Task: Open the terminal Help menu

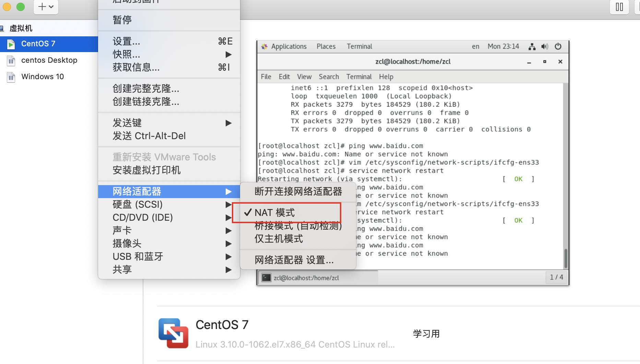Action: pos(386,77)
